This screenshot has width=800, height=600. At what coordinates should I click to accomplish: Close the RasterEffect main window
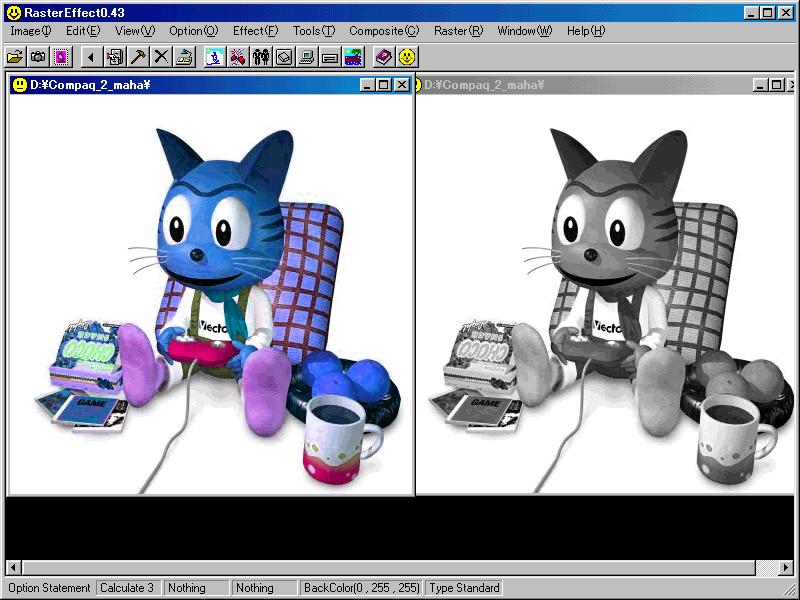pos(786,13)
